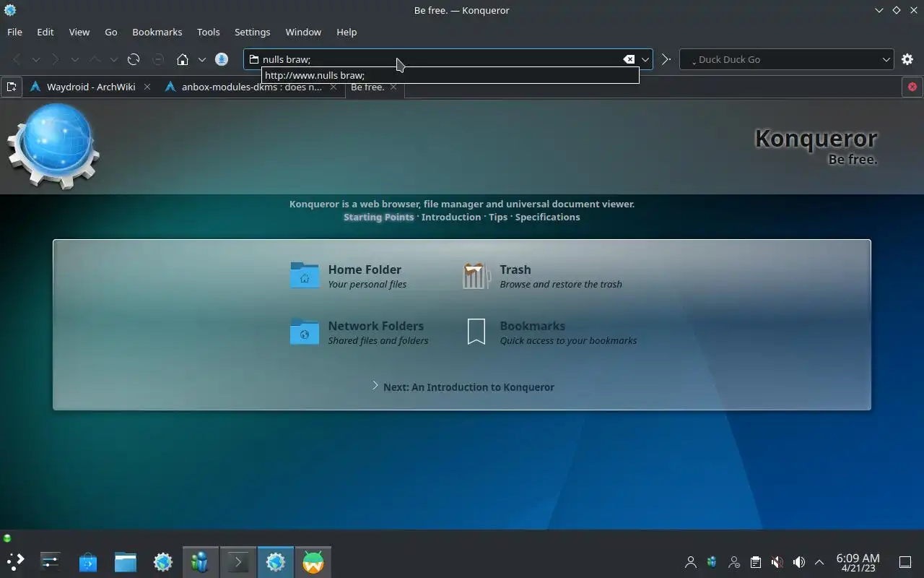
Task: Click the Konsole terminal taskbar icon
Action: click(238, 561)
